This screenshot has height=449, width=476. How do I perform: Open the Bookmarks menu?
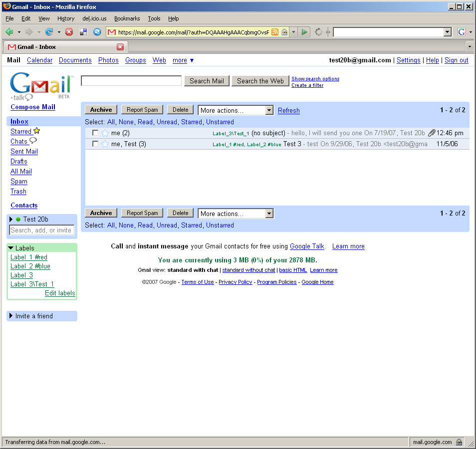[x=127, y=18]
